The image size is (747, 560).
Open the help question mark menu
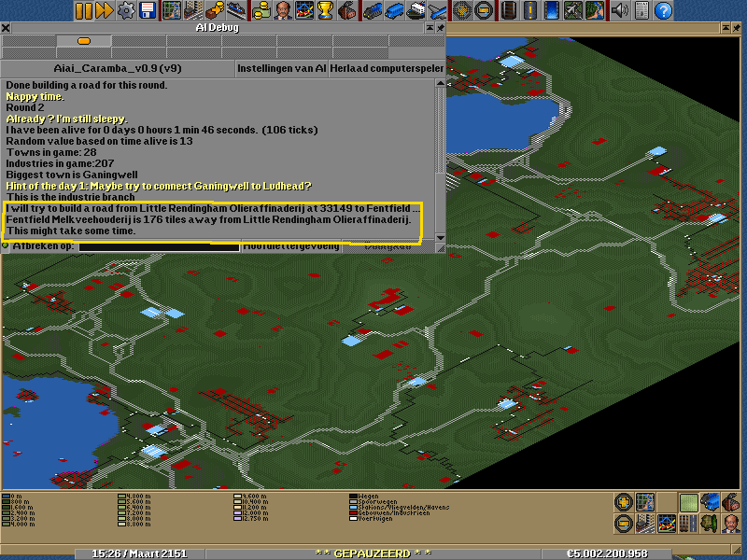point(663,10)
